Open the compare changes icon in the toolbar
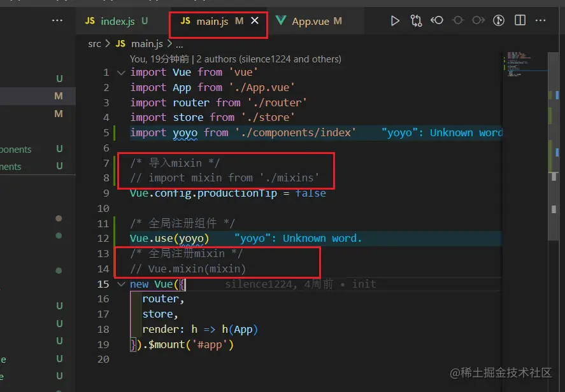 416,21
